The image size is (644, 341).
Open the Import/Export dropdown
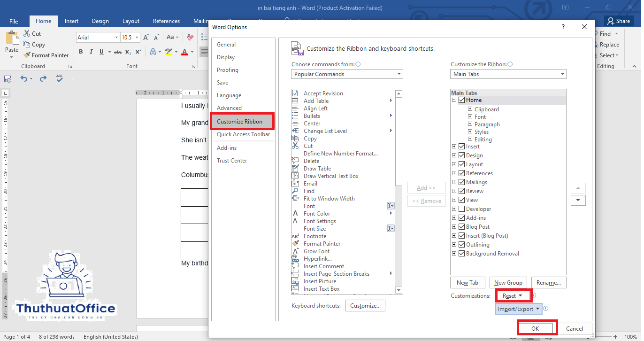519,309
